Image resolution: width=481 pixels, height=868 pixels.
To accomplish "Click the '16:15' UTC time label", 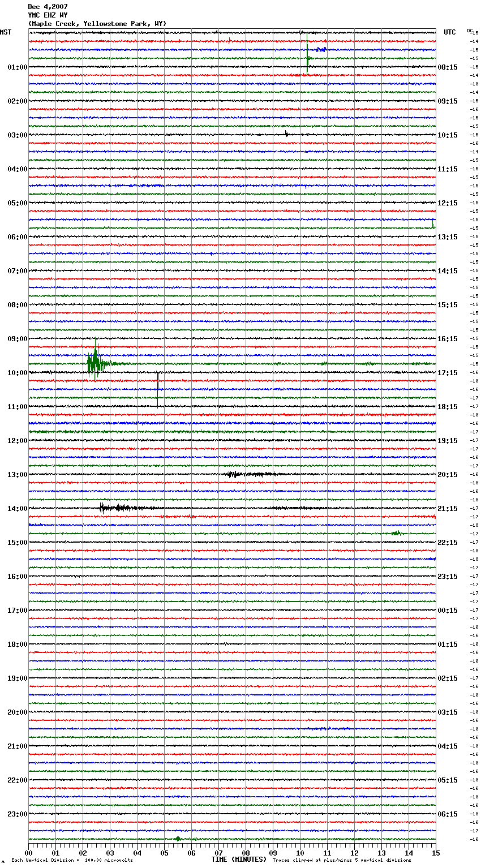I will coord(448,339).
